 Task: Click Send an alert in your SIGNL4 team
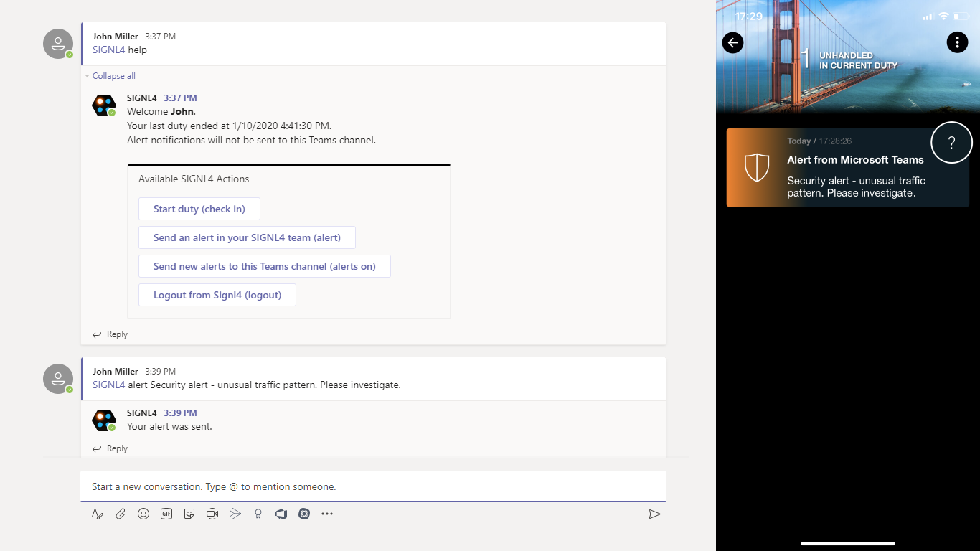coord(247,237)
